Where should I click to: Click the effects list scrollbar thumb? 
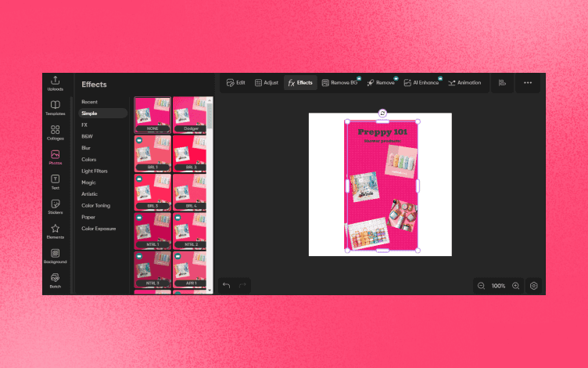click(210, 116)
